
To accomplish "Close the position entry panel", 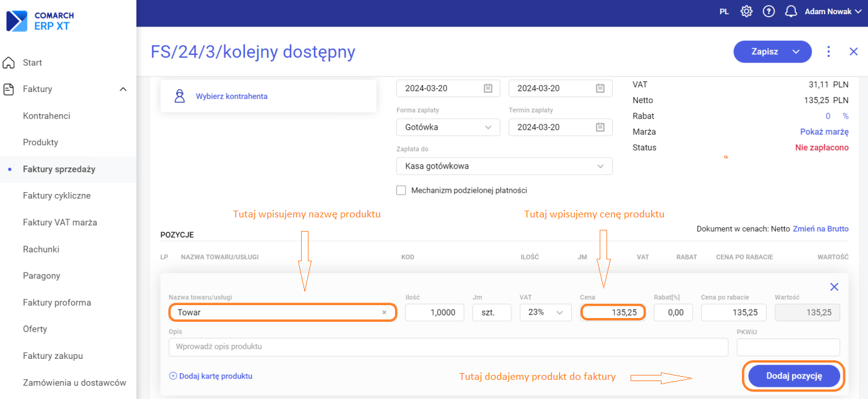I will click(834, 287).
